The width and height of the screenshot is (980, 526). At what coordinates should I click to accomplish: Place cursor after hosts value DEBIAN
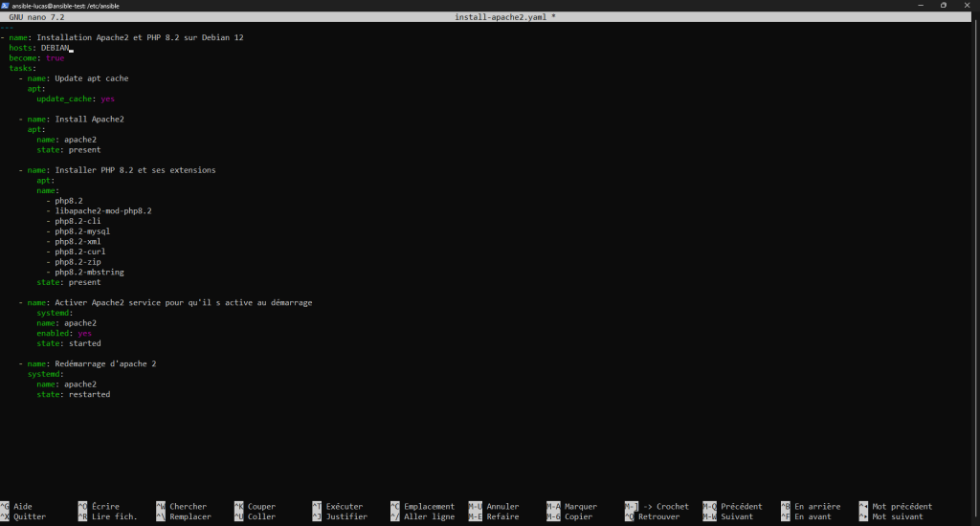point(70,48)
